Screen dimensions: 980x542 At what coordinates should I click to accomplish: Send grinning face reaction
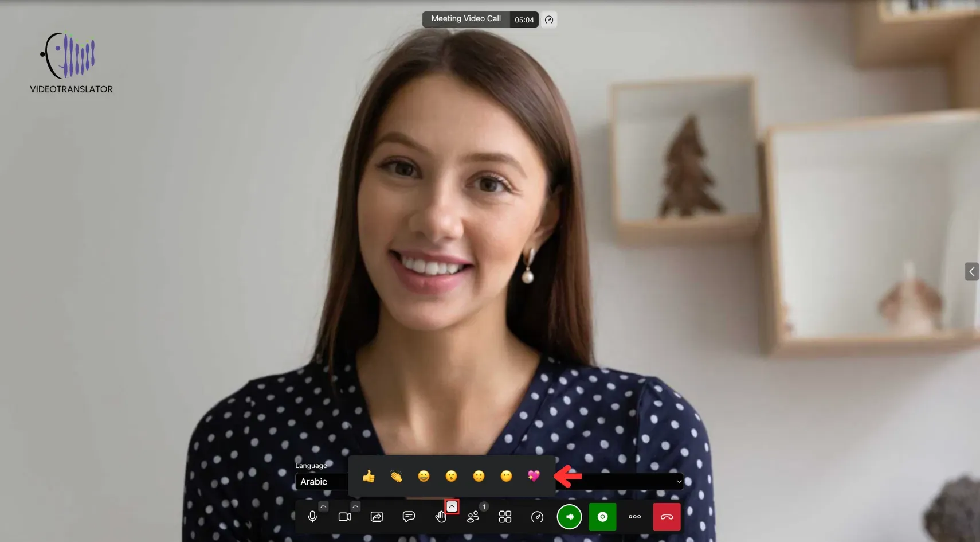click(x=424, y=476)
